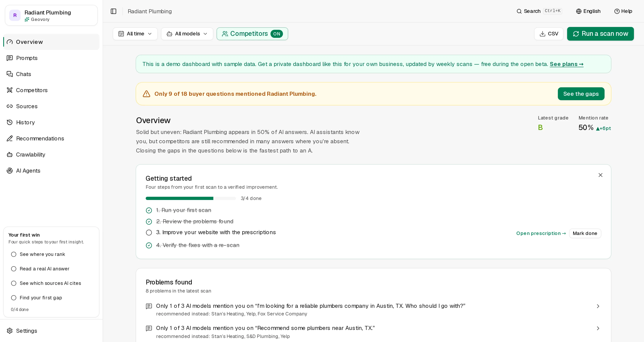Export data with the CSV button
644x342 pixels.
pyautogui.click(x=549, y=34)
